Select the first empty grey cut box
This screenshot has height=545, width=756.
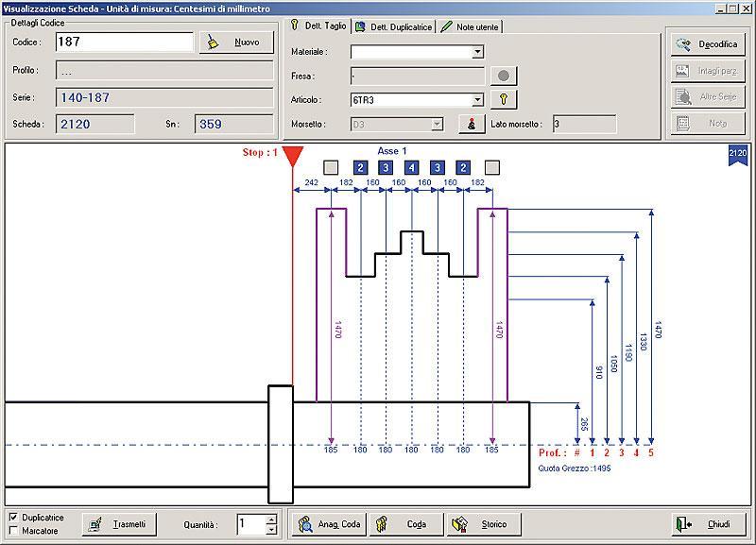coord(331,168)
